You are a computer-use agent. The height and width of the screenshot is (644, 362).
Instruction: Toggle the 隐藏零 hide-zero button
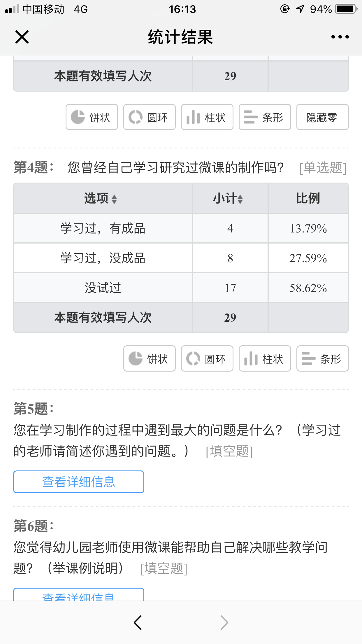323,117
